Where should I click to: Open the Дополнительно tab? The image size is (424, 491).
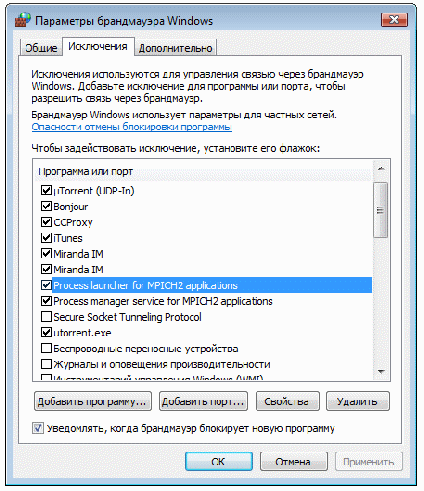click(176, 48)
